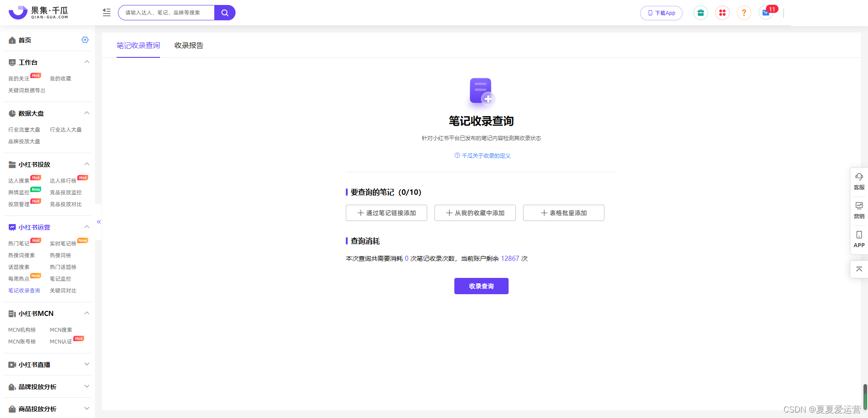Collapse the 工作台 section chevron

click(87, 62)
